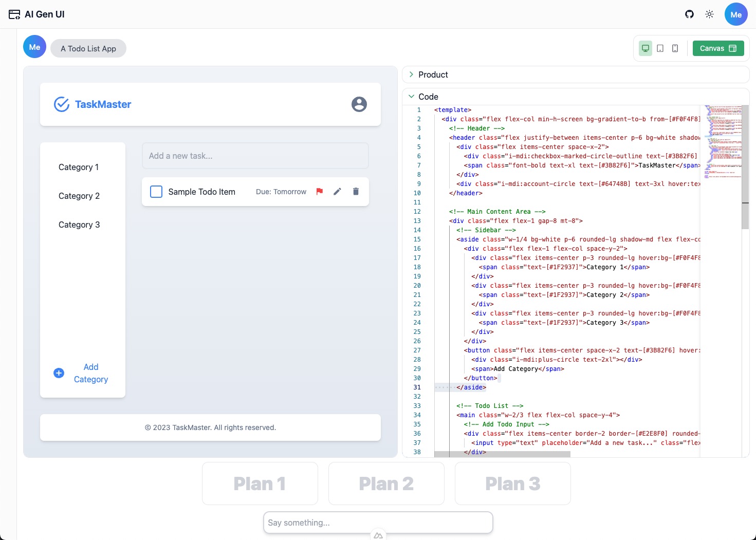Click the Due: Tomorrow text
This screenshot has height=540, width=756.
click(281, 192)
